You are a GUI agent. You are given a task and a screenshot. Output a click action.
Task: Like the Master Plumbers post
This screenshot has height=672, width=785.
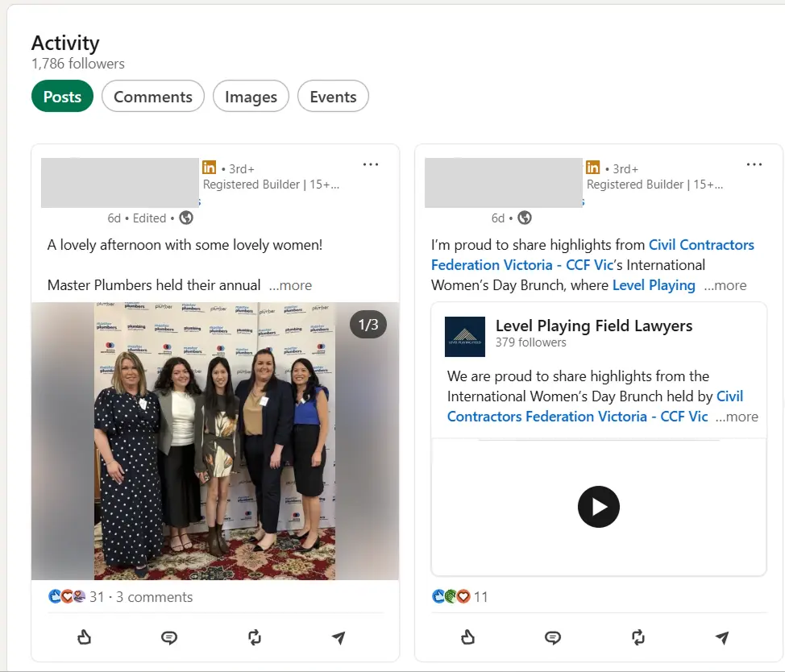(x=84, y=638)
